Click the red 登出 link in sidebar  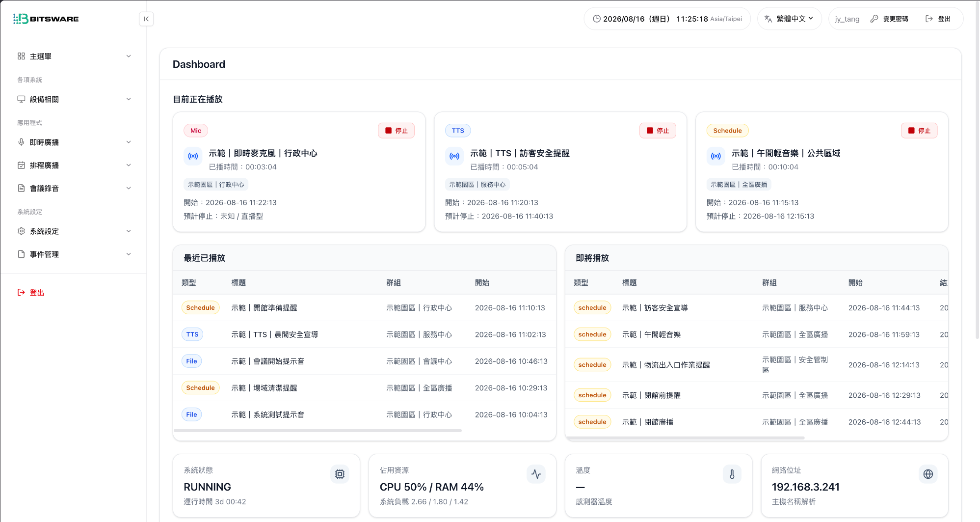(31, 292)
